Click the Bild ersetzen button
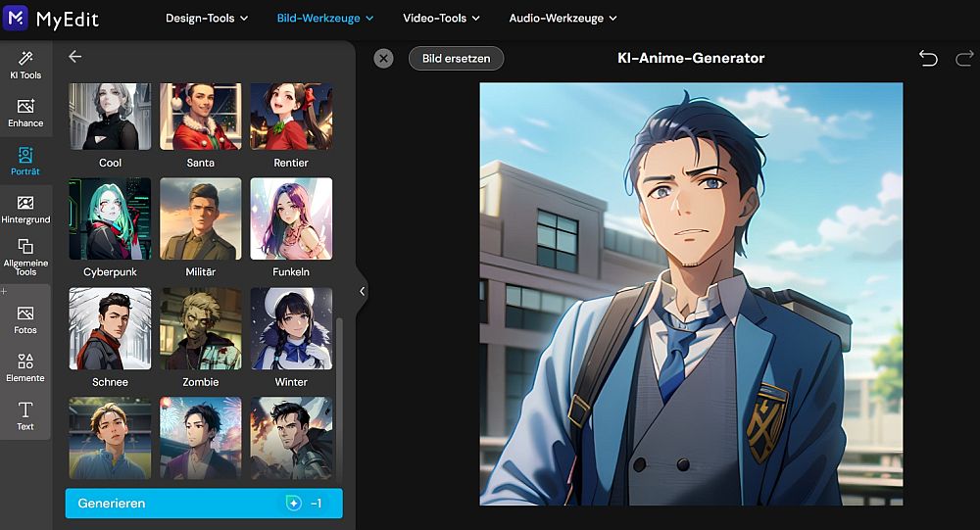980x530 pixels. [x=457, y=58]
